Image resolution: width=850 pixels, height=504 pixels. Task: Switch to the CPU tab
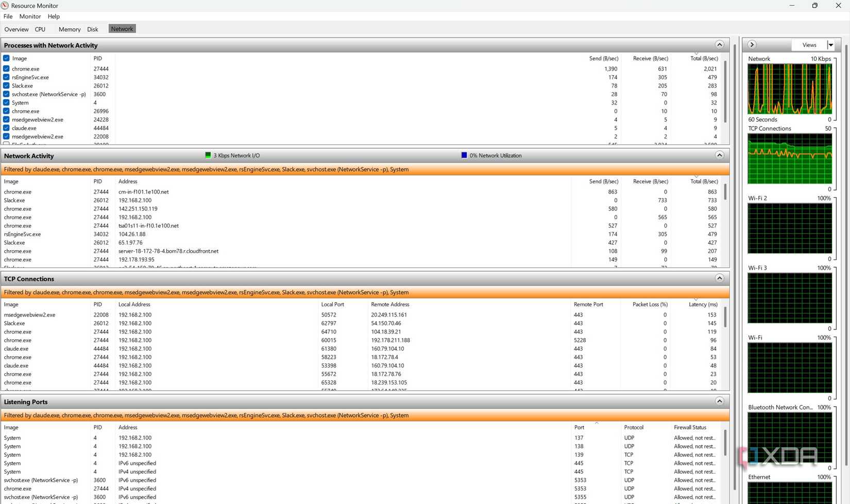pos(40,29)
